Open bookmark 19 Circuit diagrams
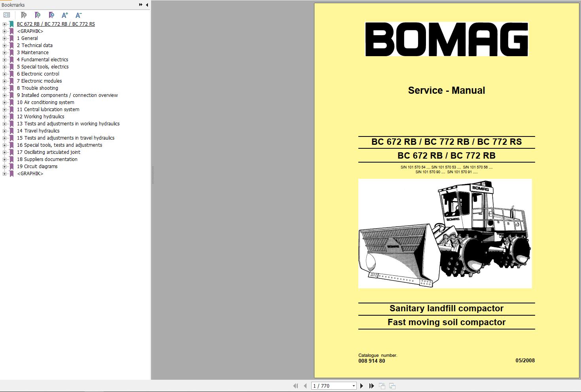 (37, 167)
